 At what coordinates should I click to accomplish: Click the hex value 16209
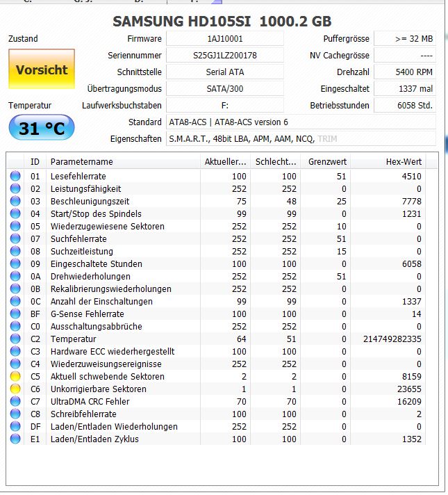click(x=409, y=402)
